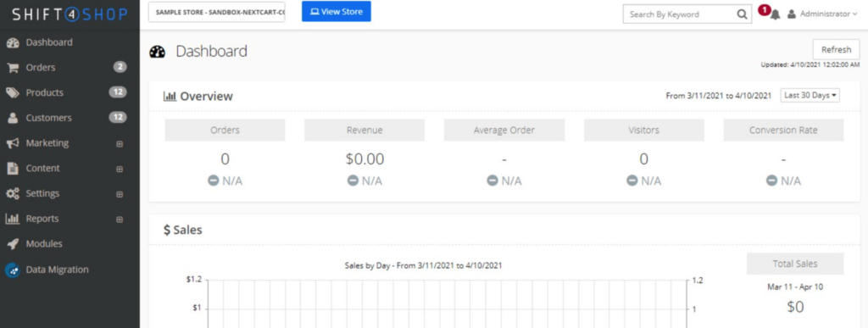Click the Search By Keyword field
The height and width of the screenshot is (328, 868).
coord(680,14)
